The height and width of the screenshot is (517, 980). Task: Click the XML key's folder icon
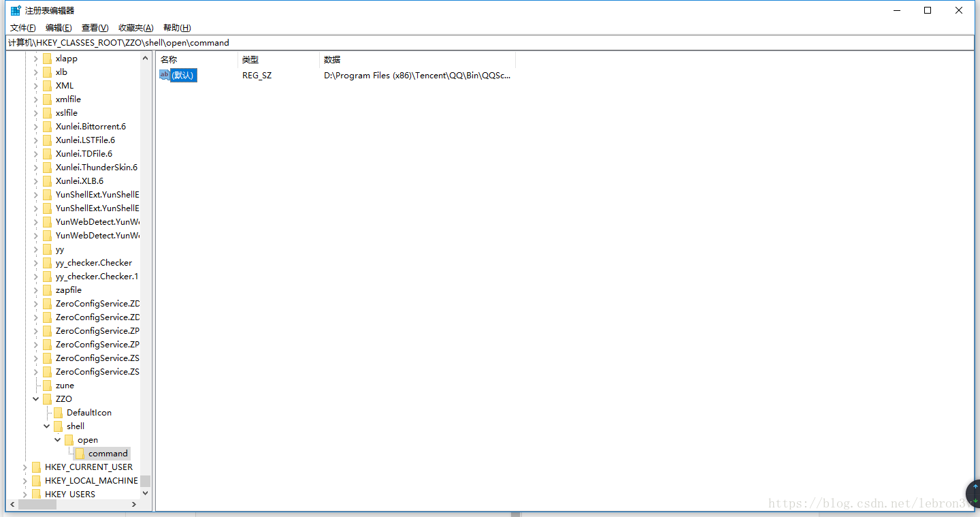[48, 85]
